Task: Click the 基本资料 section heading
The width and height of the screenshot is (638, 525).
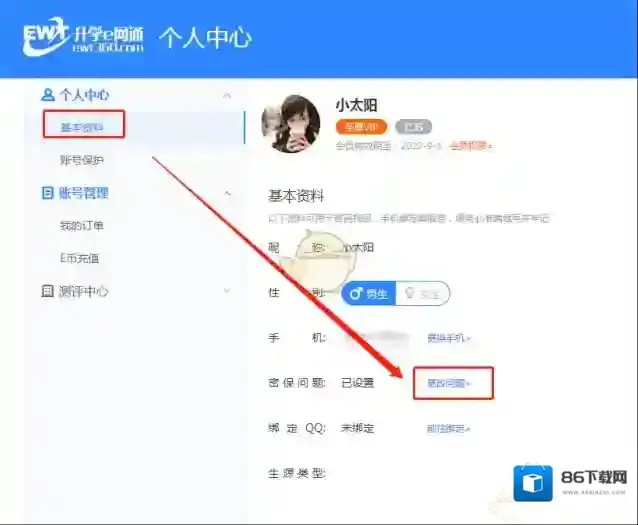Action: pyautogui.click(x=296, y=196)
